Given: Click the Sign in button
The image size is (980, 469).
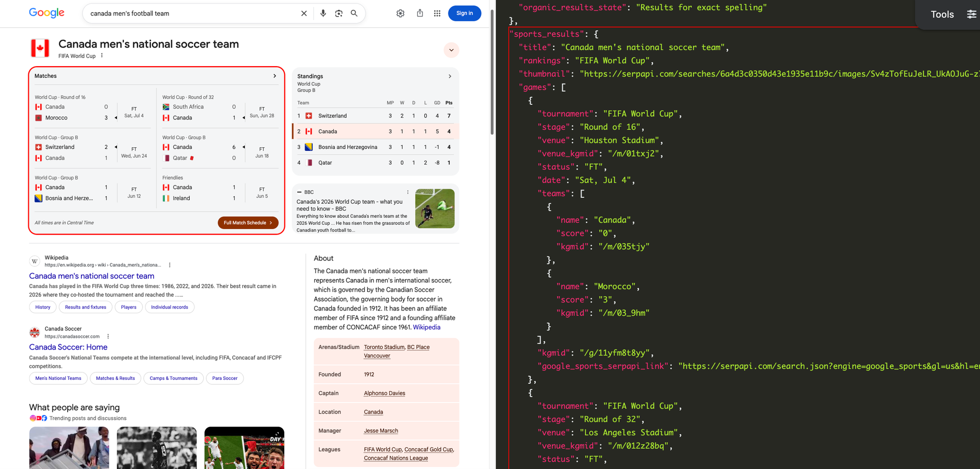Looking at the screenshot, I should 465,13.
